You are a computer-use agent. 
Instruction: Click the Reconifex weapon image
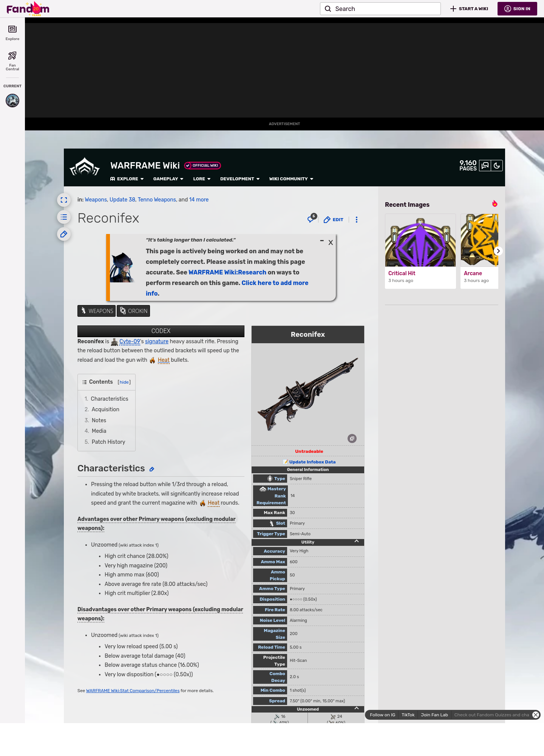click(x=308, y=394)
